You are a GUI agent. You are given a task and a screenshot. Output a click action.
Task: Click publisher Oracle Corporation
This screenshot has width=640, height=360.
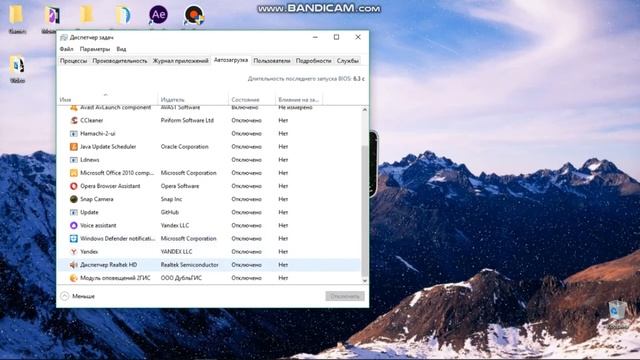click(x=184, y=147)
